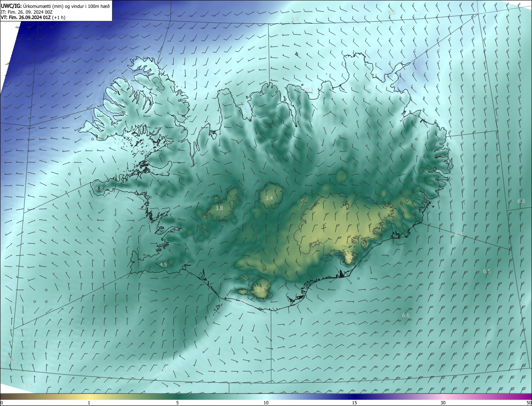Click the '3.4' value label on the map

point(269,198)
